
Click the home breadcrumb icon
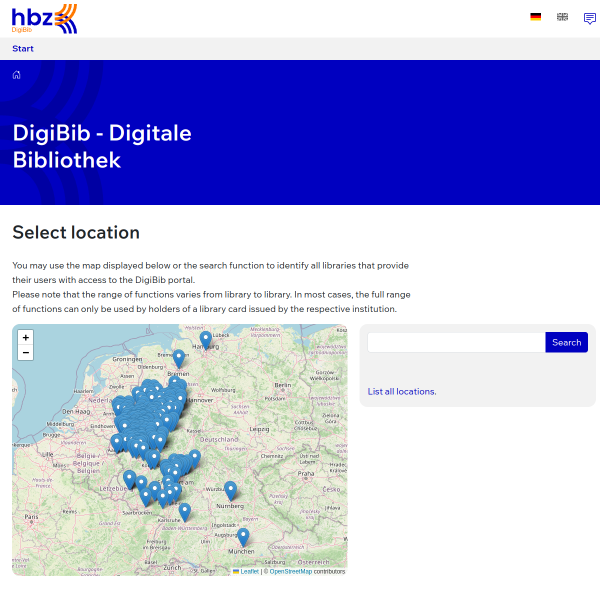[x=16, y=75]
